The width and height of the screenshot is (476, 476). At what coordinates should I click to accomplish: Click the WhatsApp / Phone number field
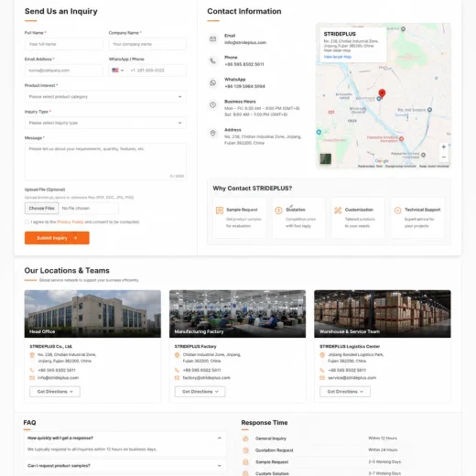(x=157, y=70)
